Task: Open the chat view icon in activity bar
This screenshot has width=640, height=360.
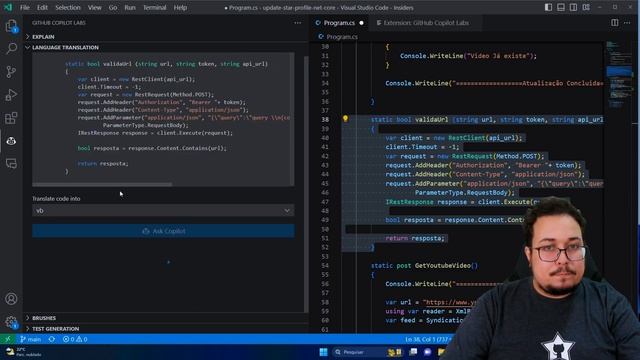Action: coord(11,164)
